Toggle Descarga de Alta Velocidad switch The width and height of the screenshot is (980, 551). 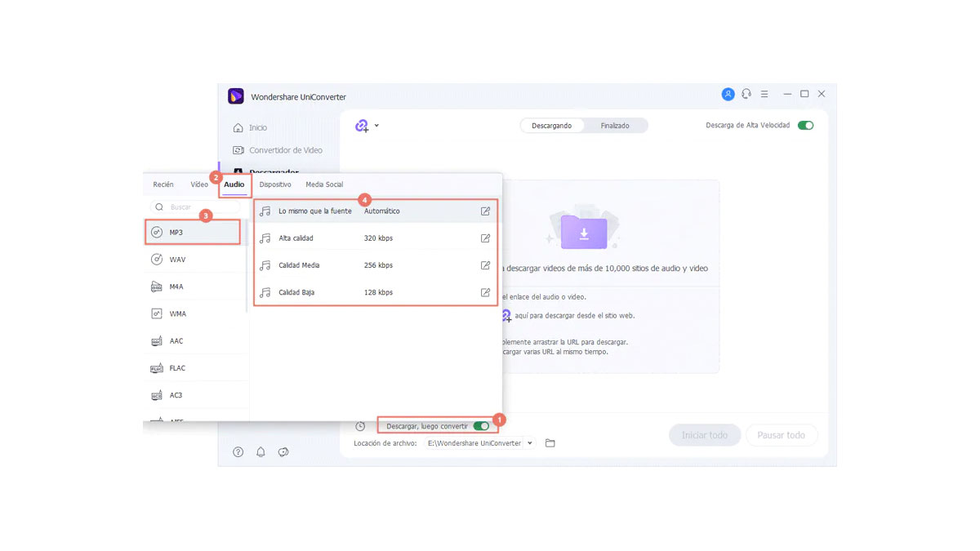tap(805, 126)
